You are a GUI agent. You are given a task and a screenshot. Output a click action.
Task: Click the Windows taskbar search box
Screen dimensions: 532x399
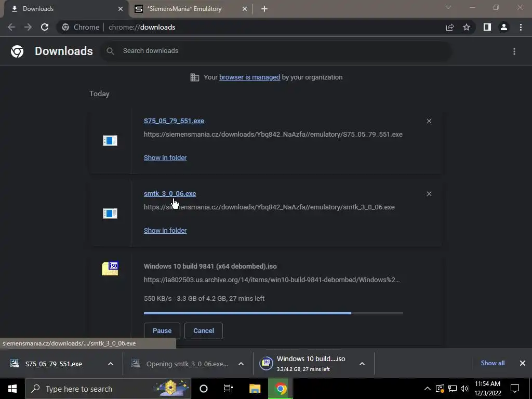point(108,389)
